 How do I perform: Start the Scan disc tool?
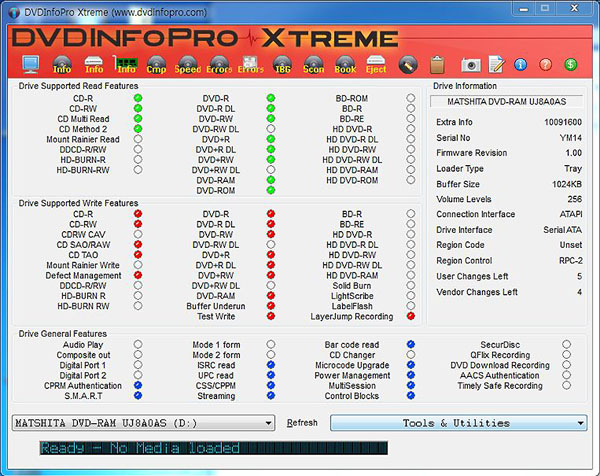coord(313,64)
